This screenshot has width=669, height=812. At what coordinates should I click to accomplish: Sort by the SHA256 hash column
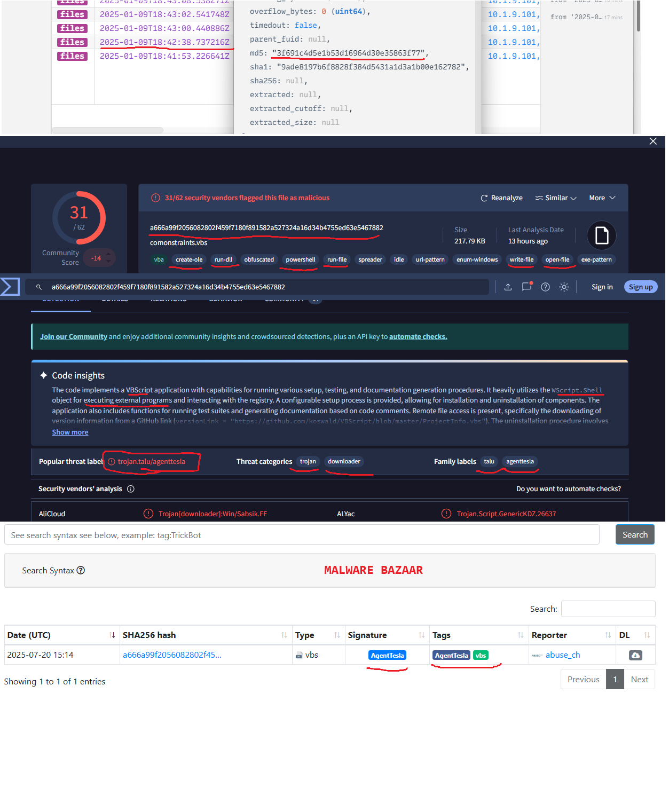pos(206,635)
